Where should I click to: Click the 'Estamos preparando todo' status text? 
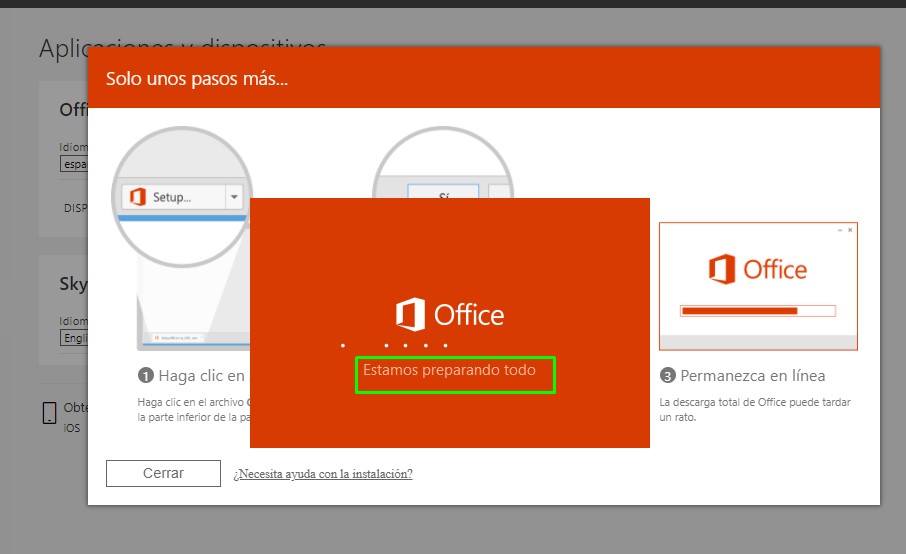[449, 370]
